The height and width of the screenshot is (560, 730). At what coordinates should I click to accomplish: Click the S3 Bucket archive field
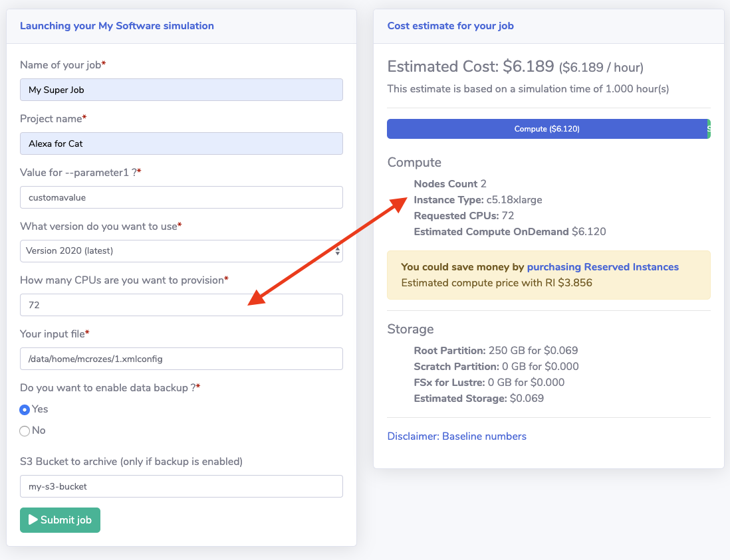point(181,486)
